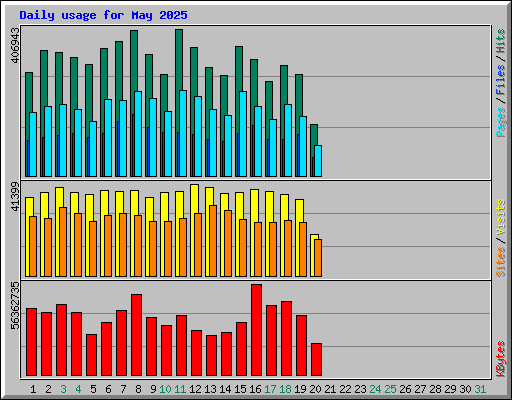Click the red KBytes bar for day 18
This screenshot has width=512, height=400.
(286, 339)
